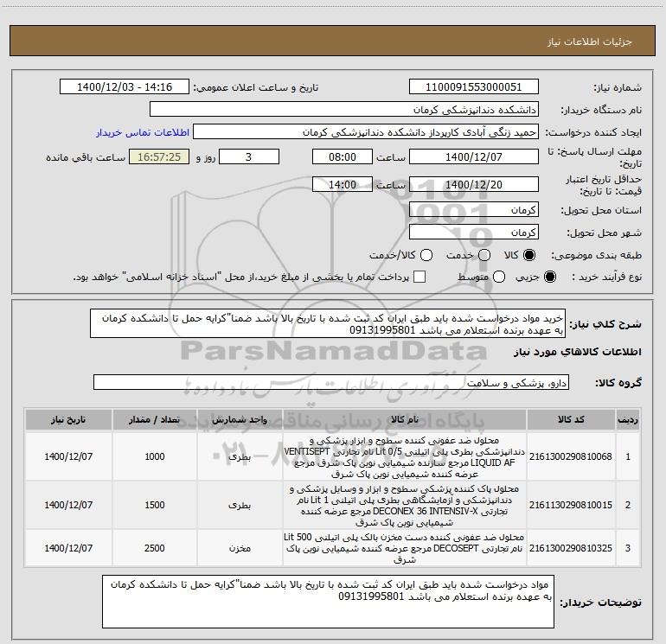This screenshot has width=666, height=644.
Task: Click the remaining time 16:57:25 field
Action: point(159,156)
